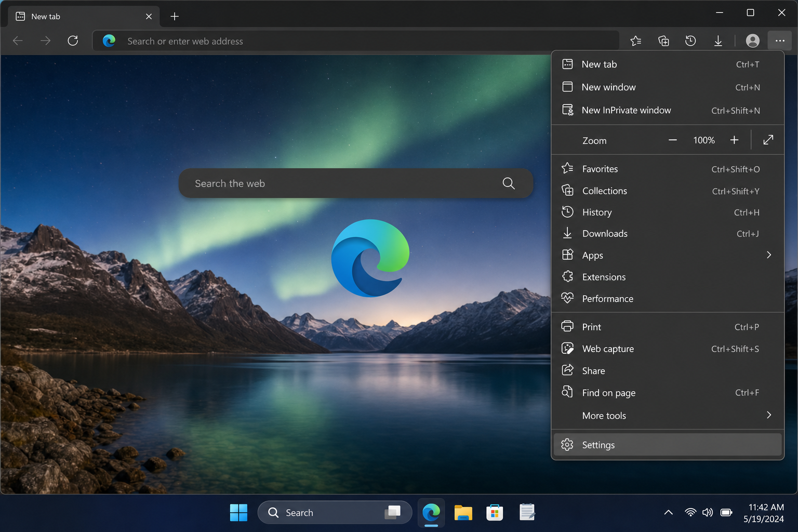Screen dimensions: 798x532
Task: Show hidden system tray icons
Action: pyautogui.click(x=668, y=513)
